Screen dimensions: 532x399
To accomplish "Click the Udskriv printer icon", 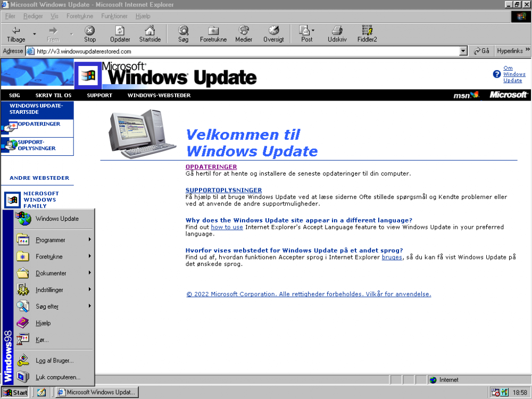I will (x=337, y=31).
